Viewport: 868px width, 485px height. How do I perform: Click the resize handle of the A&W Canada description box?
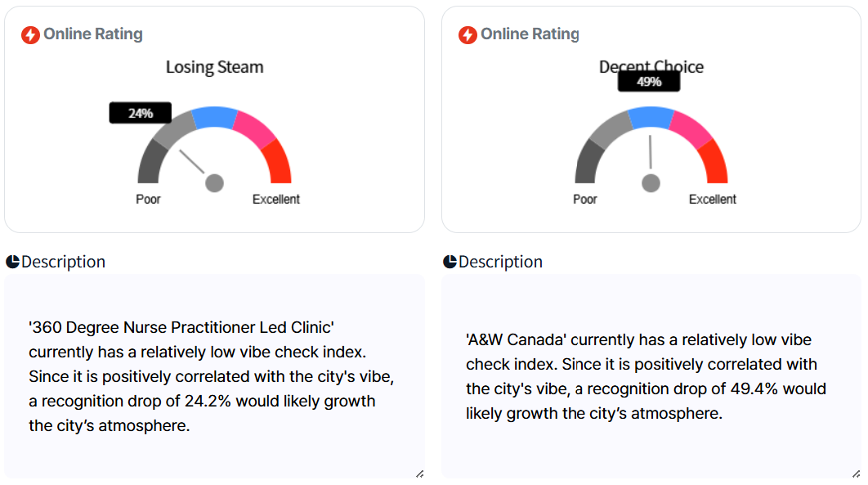856,473
